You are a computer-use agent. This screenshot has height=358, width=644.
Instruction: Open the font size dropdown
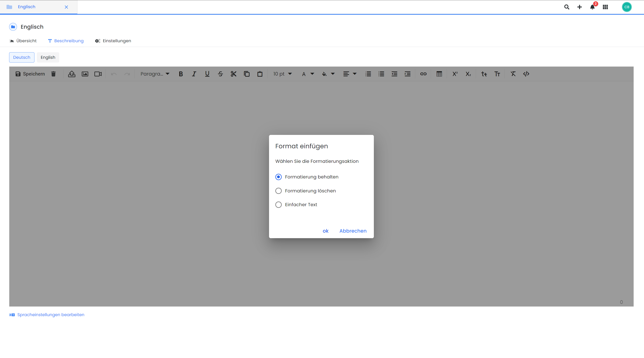click(282, 74)
